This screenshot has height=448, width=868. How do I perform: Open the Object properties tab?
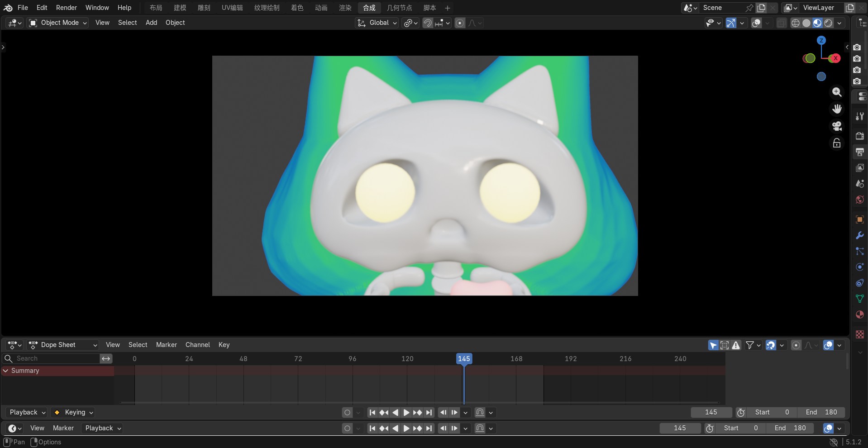coord(860,219)
